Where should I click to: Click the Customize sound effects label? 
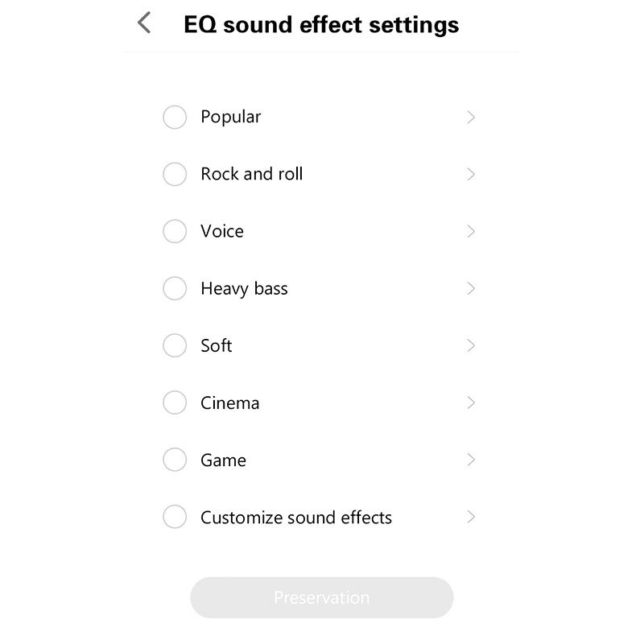click(296, 518)
